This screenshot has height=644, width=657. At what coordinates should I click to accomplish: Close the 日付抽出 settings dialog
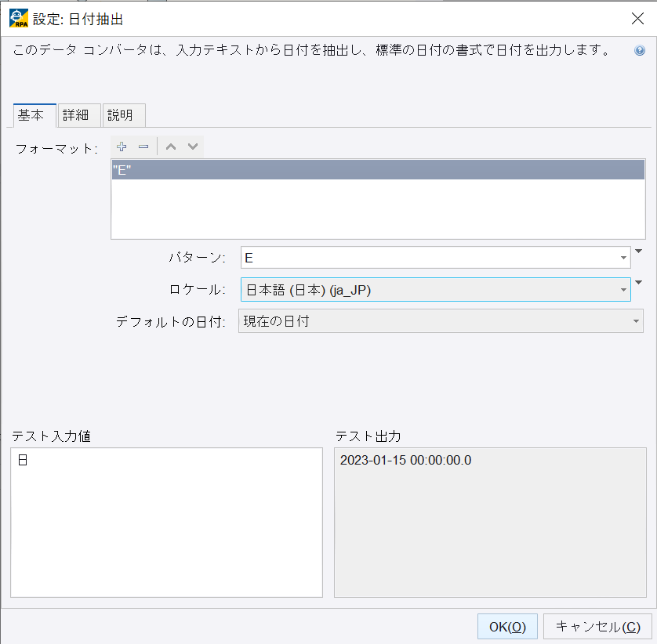click(x=637, y=19)
